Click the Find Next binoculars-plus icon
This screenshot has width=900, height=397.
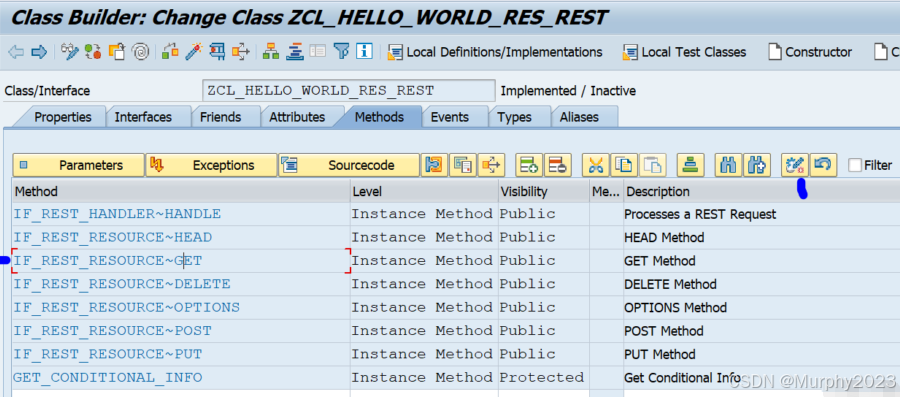(x=757, y=165)
